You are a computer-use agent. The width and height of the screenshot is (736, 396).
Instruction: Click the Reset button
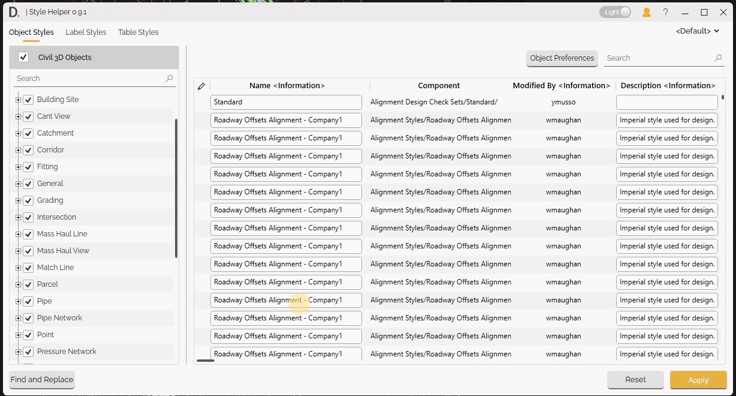[635, 380]
